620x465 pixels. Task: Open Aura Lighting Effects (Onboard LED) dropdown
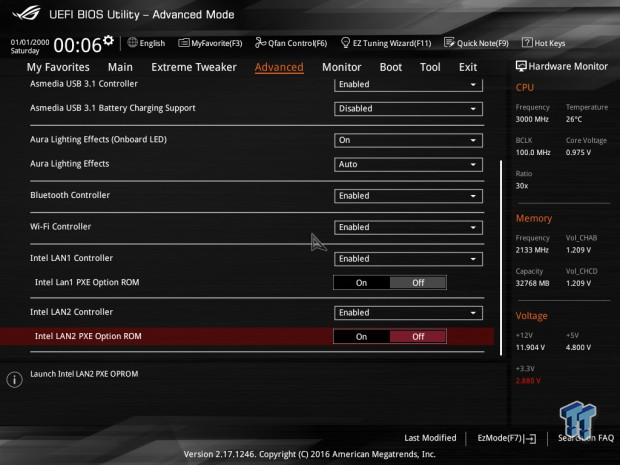[408, 140]
